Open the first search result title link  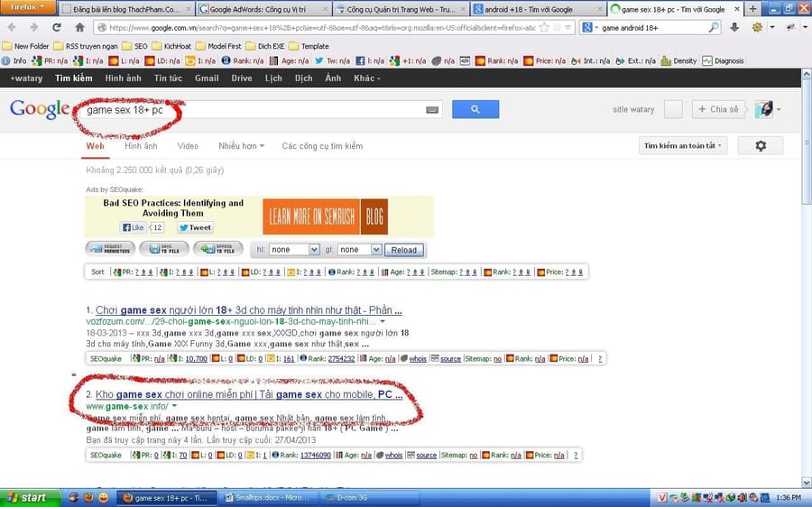click(x=249, y=310)
